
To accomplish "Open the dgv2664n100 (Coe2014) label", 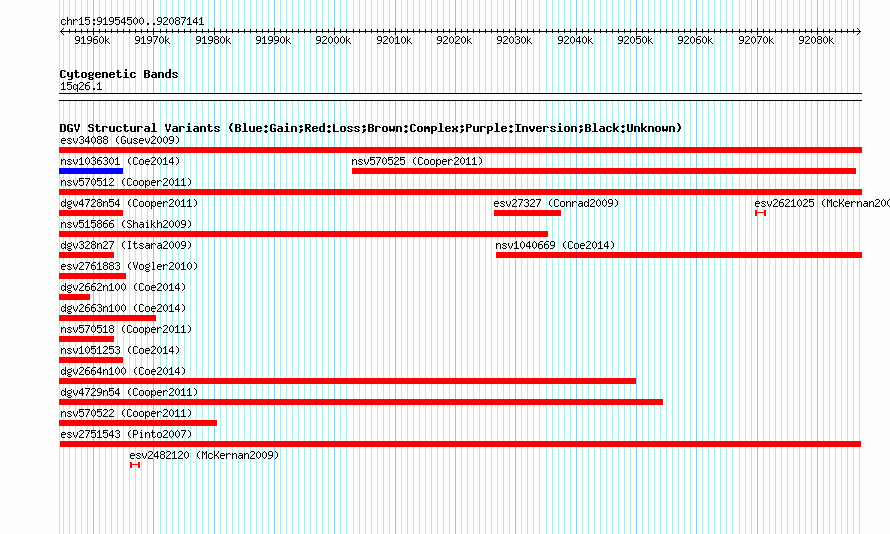I will pos(123,371).
